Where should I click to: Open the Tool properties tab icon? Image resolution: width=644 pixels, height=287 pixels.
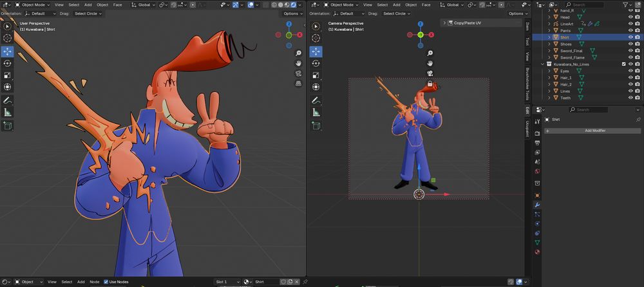click(x=537, y=122)
